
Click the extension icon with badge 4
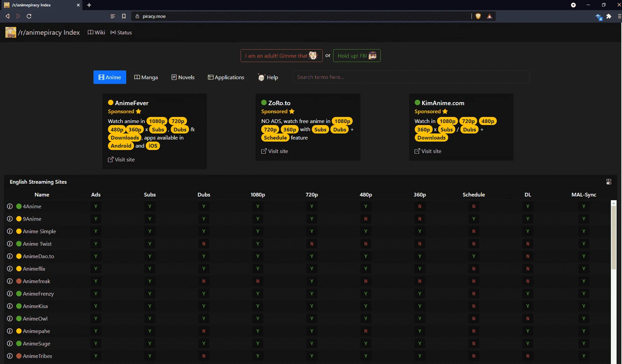(599, 17)
